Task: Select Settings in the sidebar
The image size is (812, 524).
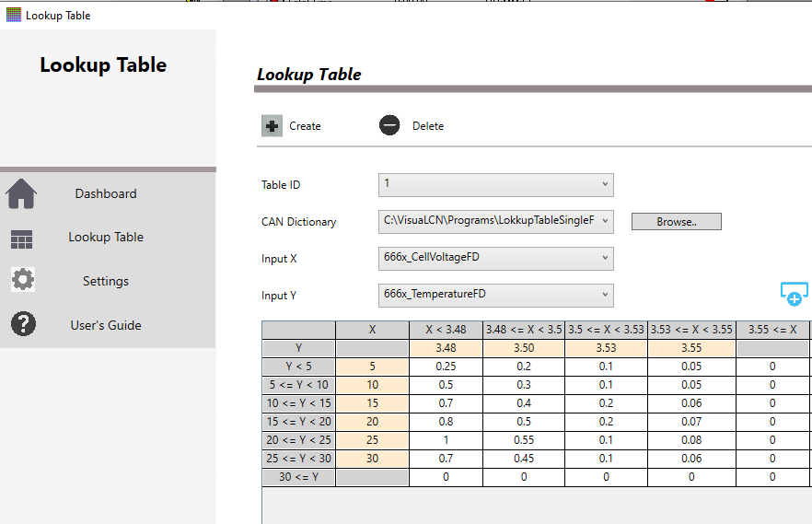Action: pyautogui.click(x=106, y=282)
